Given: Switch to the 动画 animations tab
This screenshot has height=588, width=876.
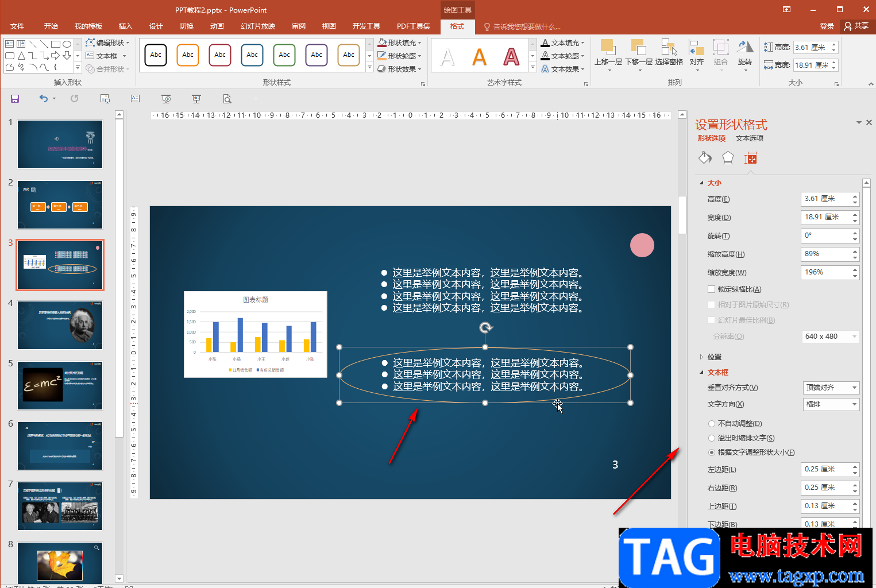Looking at the screenshot, I should tap(217, 26).
